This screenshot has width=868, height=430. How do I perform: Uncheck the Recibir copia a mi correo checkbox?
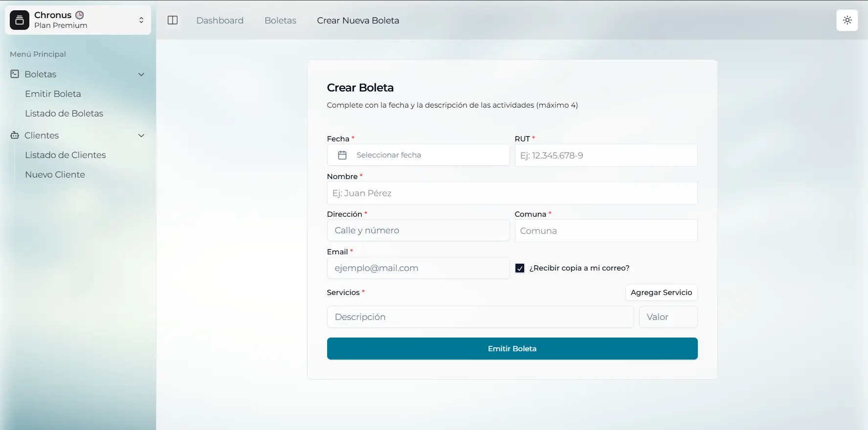pyautogui.click(x=520, y=268)
